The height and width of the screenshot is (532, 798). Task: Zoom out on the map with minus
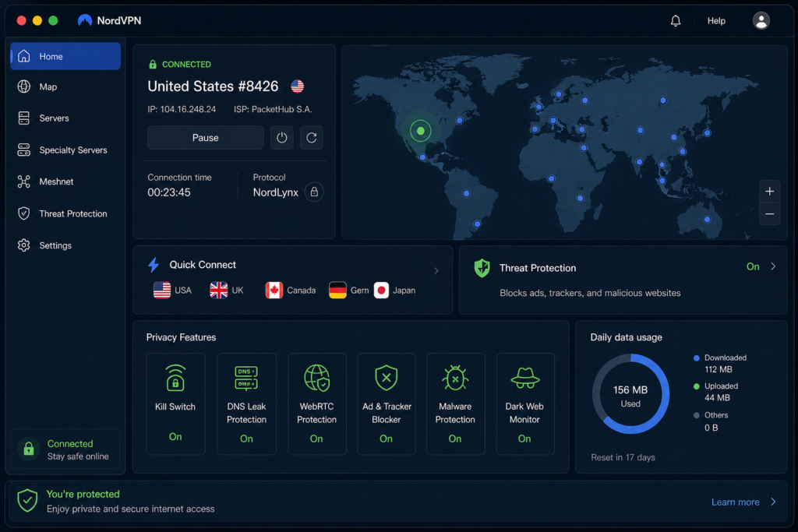(769, 214)
